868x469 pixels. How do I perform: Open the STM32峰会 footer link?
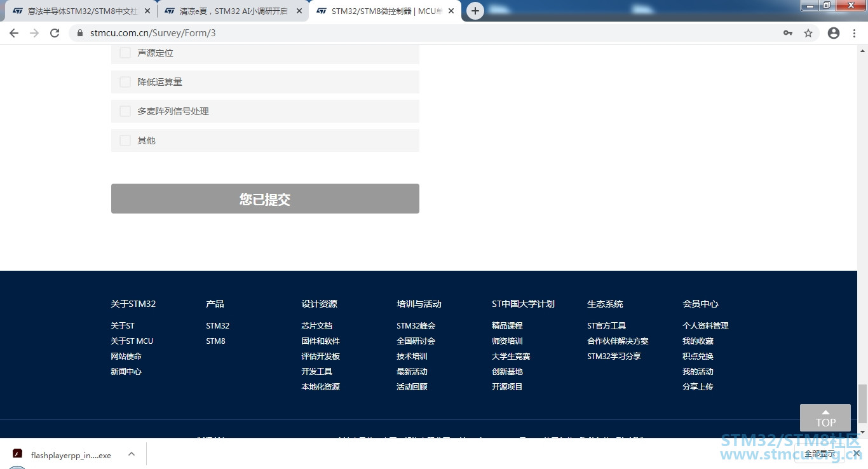tap(416, 326)
